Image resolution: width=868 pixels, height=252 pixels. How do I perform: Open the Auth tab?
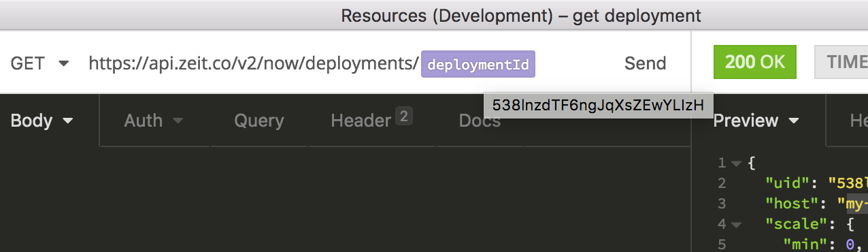[153, 121]
